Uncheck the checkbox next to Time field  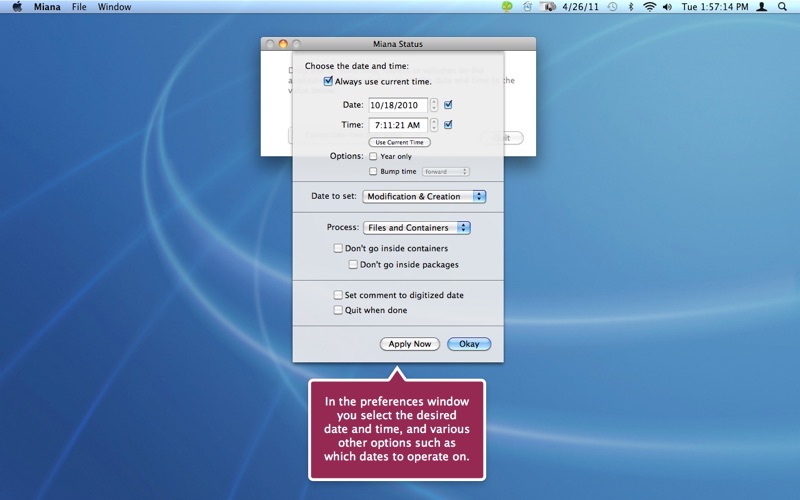pyautogui.click(x=448, y=124)
